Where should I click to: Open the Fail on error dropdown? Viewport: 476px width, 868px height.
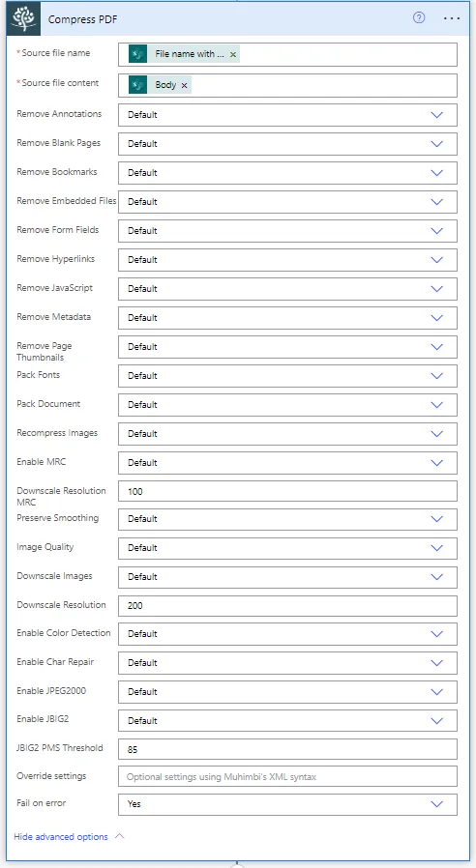287,804
